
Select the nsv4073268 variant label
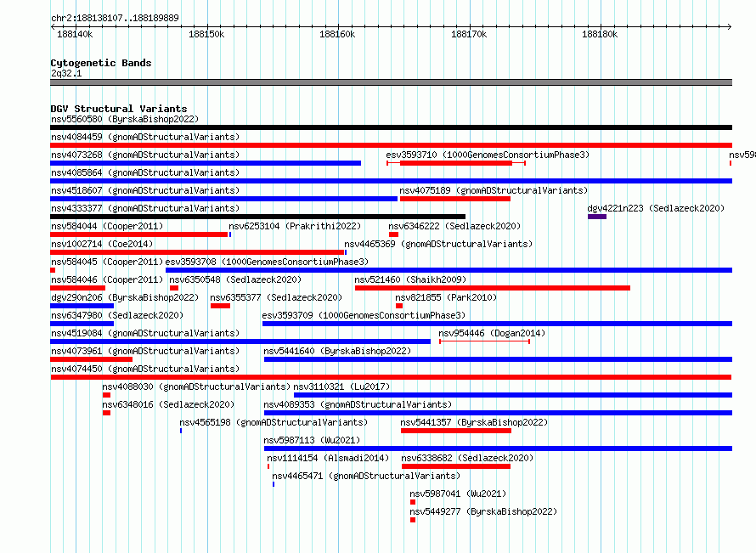145,155
